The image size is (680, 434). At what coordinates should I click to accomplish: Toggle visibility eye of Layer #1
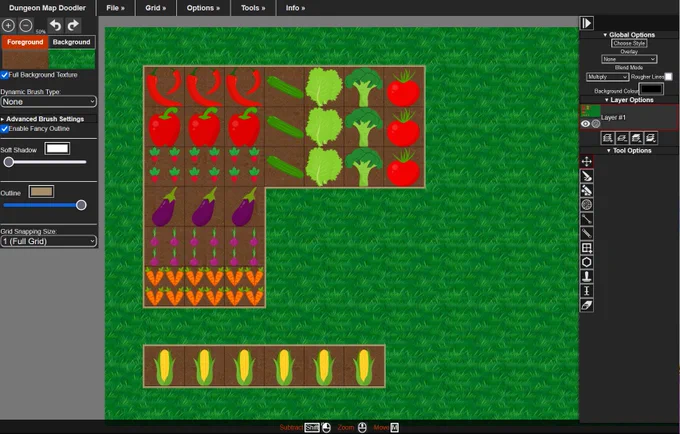(x=585, y=124)
